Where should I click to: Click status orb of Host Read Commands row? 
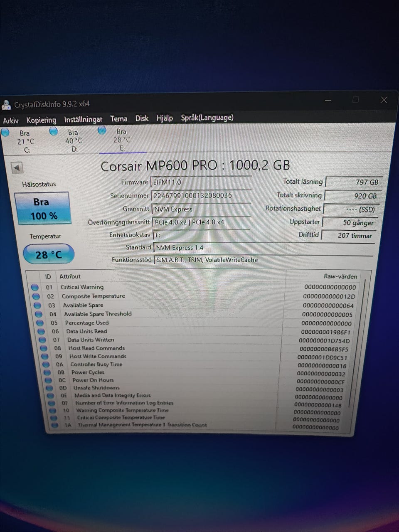(x=44, y=348)
